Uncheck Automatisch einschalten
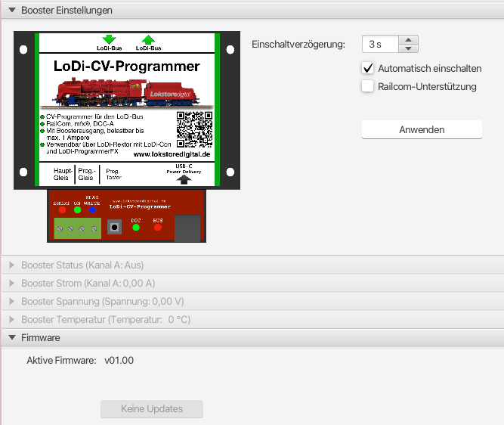Viewport: 504px width, 425px height. pos(368,68)
